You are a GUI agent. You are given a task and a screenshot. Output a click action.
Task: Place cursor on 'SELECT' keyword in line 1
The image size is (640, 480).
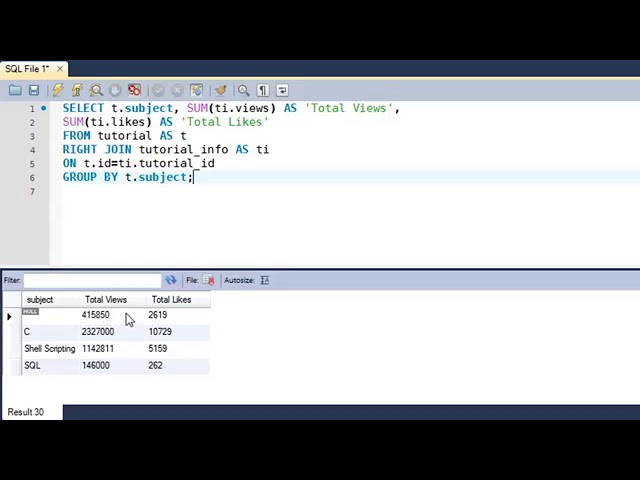[x=83, y=108]
